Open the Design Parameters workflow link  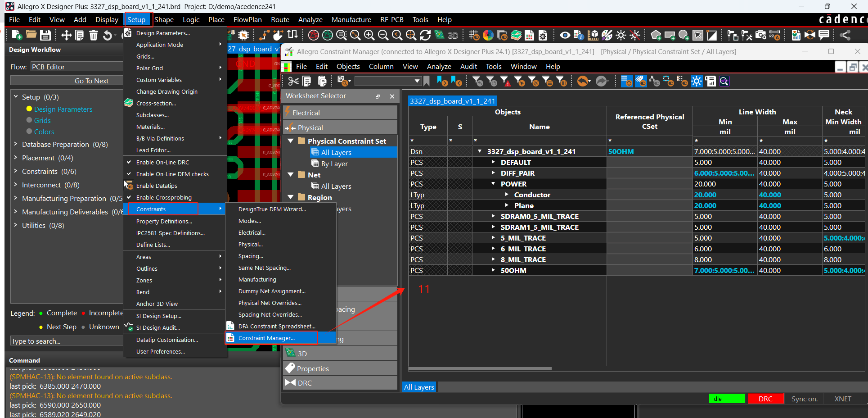[63, 109]
